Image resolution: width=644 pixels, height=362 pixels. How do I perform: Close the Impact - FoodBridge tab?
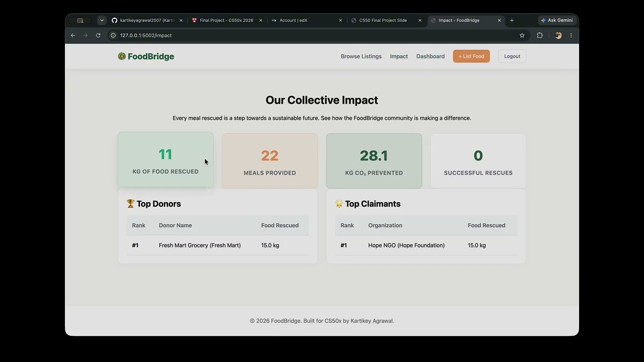click(500, 20)
